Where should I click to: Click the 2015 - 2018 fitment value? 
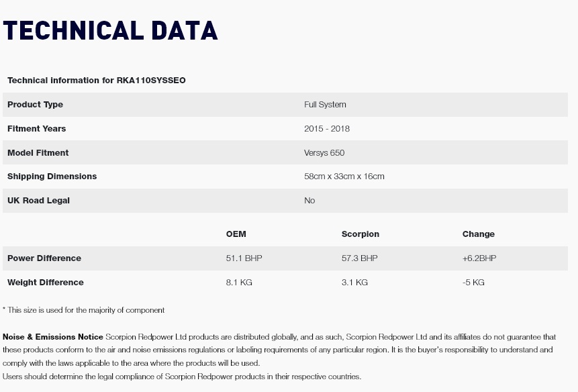coord(326,129)
